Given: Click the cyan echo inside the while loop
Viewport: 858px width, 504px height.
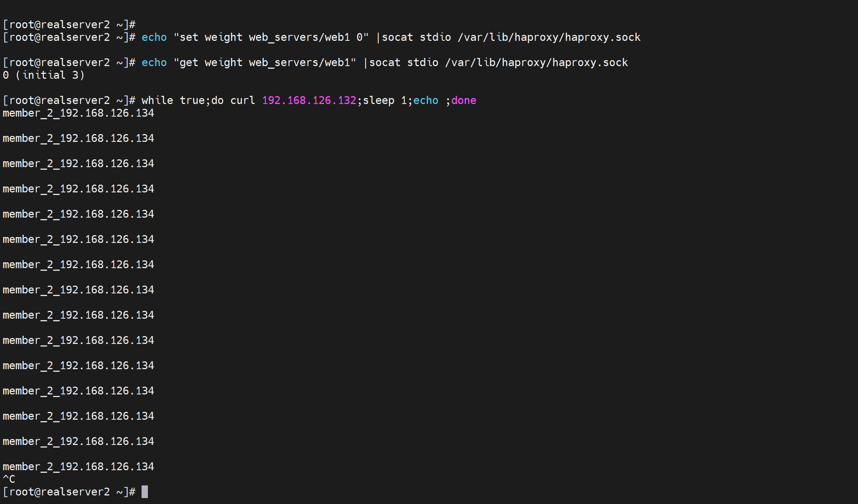Looking at the screenshot, I should [x=425, y=100].
